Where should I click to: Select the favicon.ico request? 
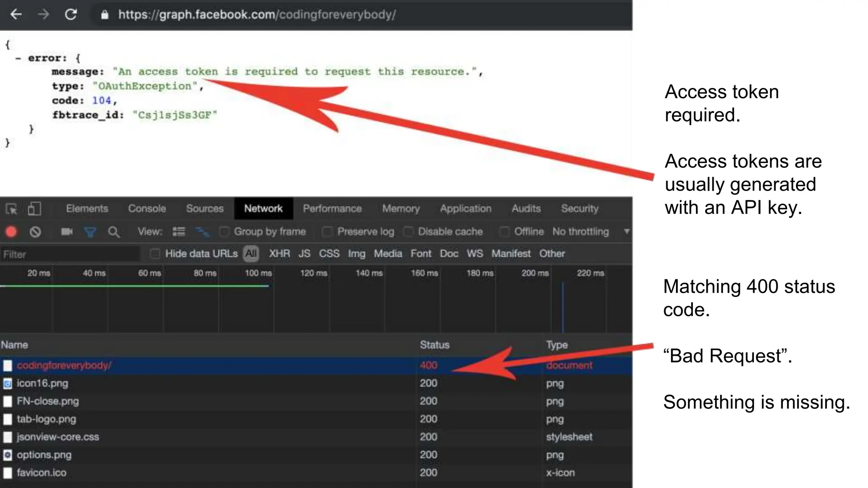point(316,473)
